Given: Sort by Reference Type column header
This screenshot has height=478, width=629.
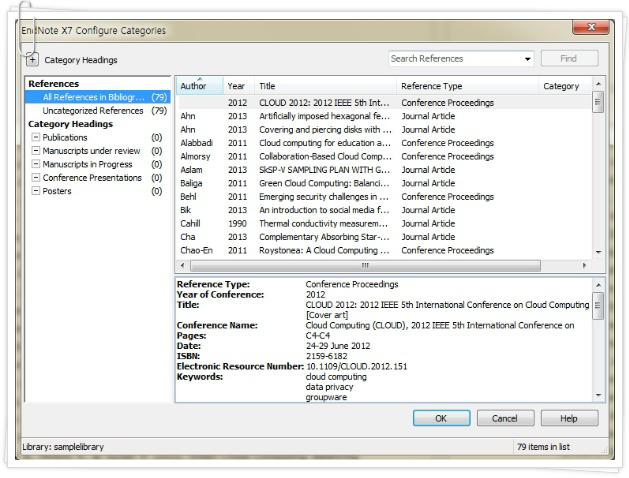Looking at the screenshot, I should (468, 86).
